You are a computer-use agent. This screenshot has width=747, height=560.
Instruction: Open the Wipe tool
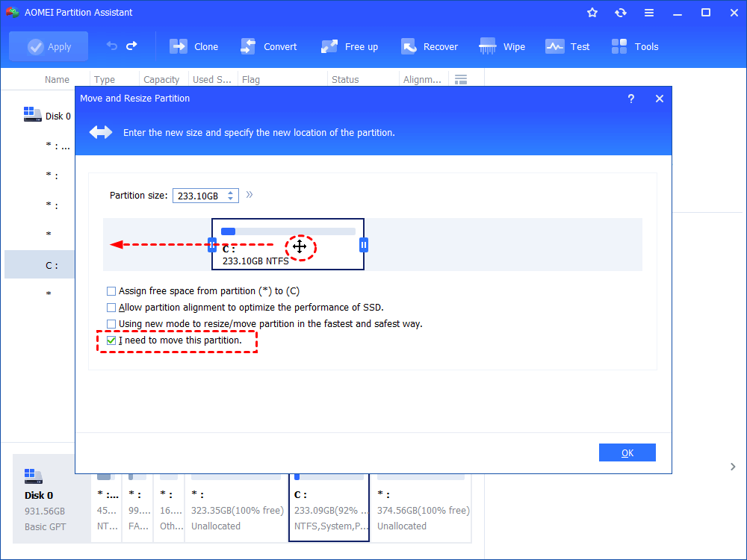point(502,46)
